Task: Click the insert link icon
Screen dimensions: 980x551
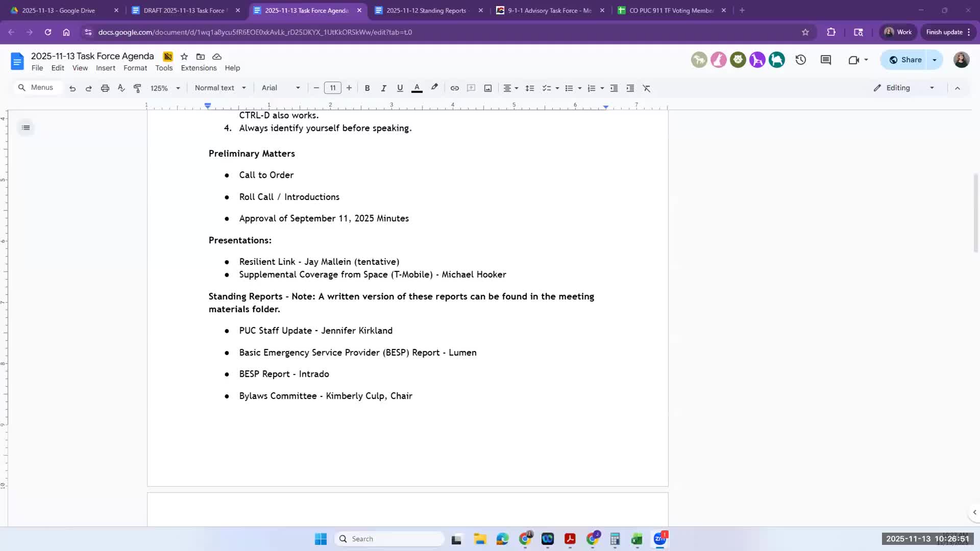Action: pyautogui.click(x=454, y=88)
